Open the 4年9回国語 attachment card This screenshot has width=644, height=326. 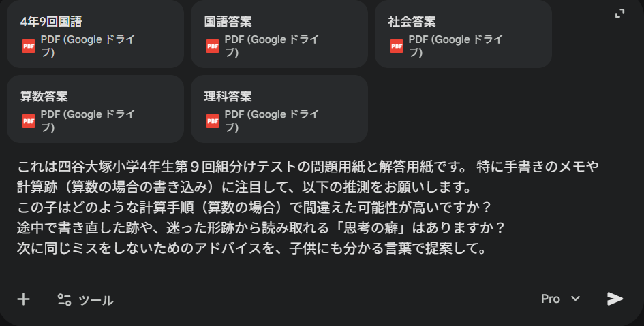click(95, 34)
